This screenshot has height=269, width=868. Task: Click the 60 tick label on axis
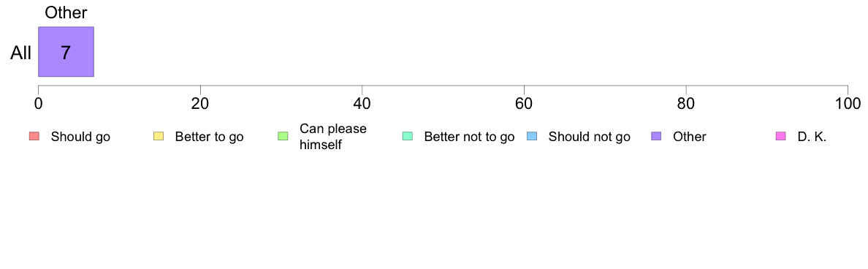pos(524,104)
